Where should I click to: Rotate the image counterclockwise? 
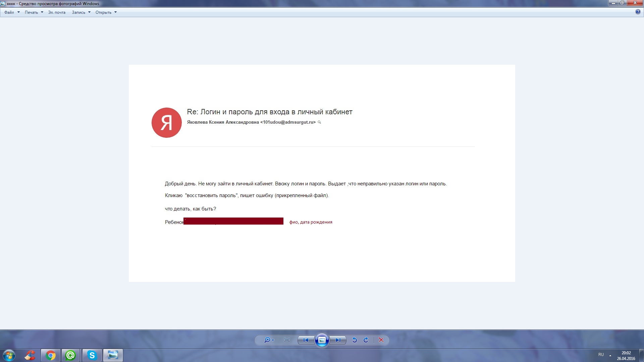coord(355,340)
